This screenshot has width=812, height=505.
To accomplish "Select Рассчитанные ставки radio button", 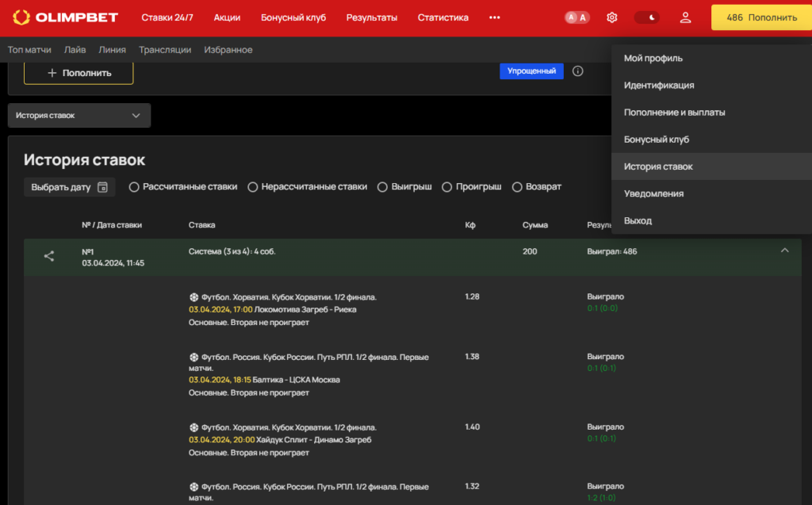I will [x=134, y=187].
